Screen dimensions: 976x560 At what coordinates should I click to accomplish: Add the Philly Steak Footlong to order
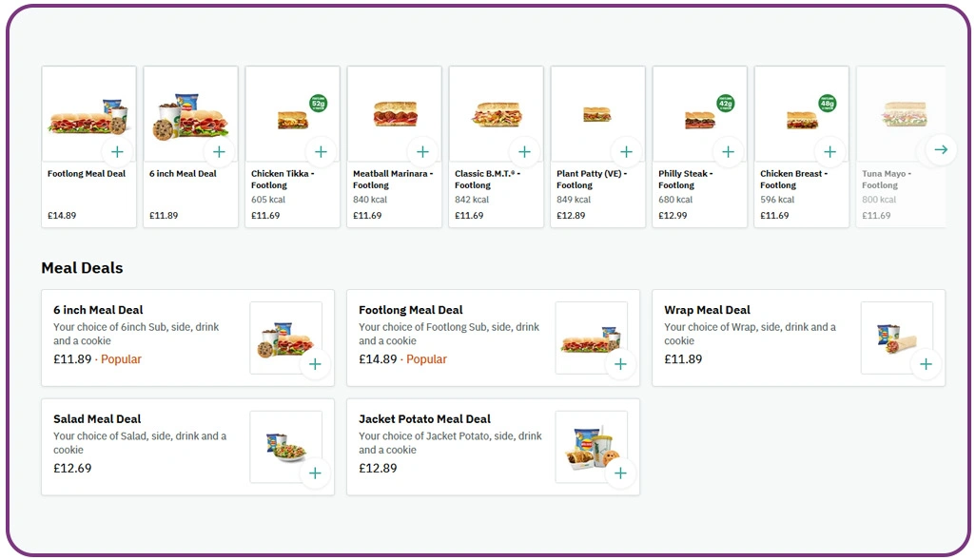point(728,151)
